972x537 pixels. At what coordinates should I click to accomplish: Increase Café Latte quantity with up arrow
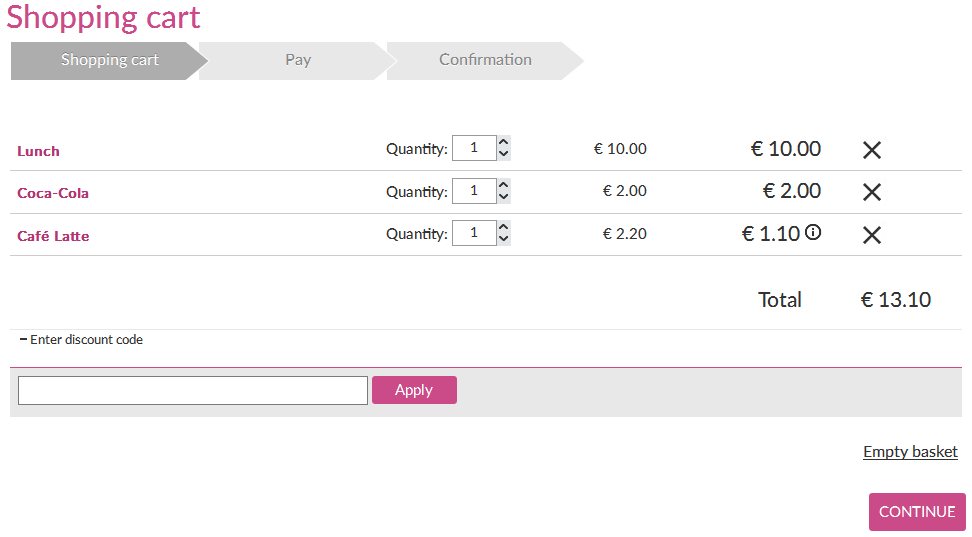tap(504, 227)
